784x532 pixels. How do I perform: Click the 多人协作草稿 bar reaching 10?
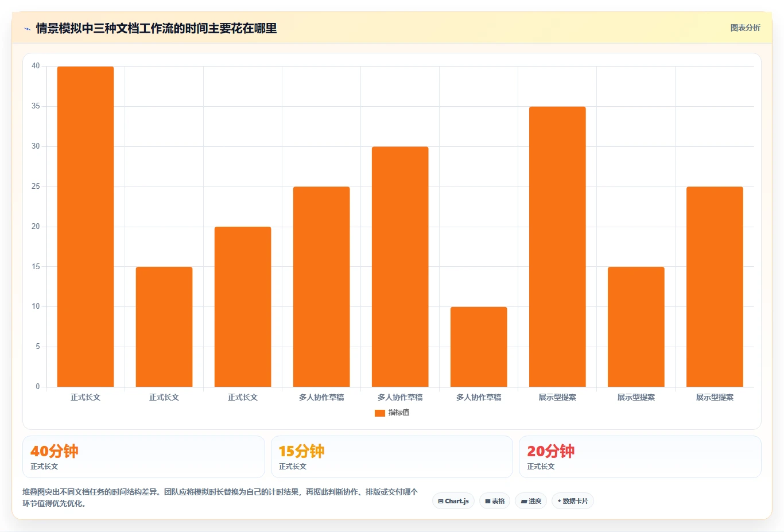point(479,347)
